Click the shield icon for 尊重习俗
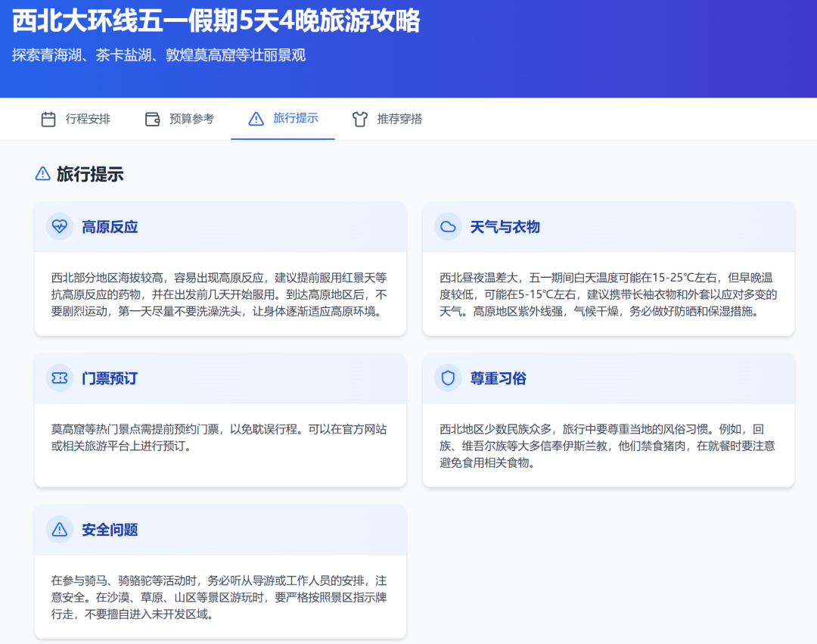 448,378
